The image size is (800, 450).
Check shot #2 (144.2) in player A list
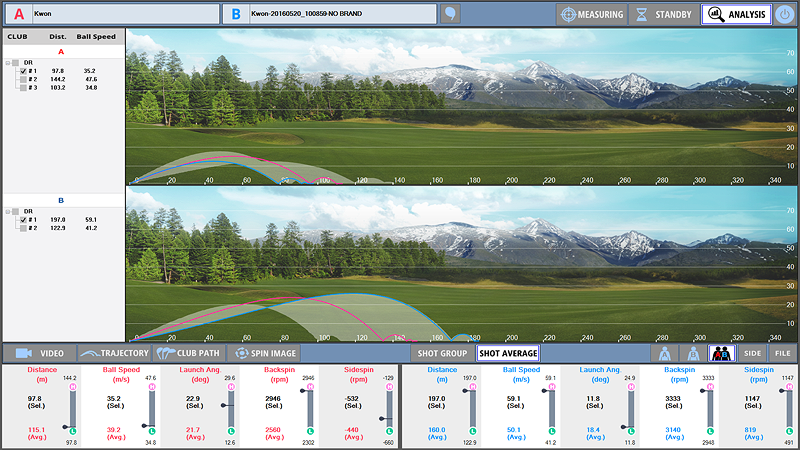click(23, 79)
